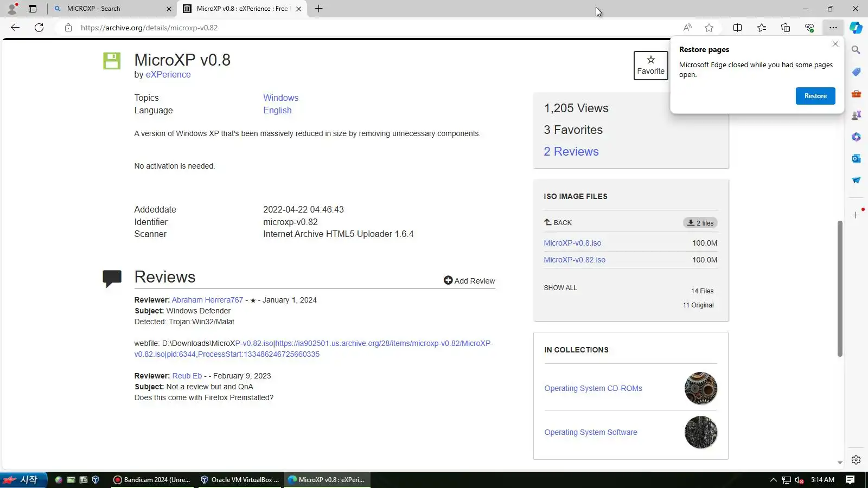Click the page vertical scrollbar thumb
This screenshot has height=488, width=868.
[840, 288]
